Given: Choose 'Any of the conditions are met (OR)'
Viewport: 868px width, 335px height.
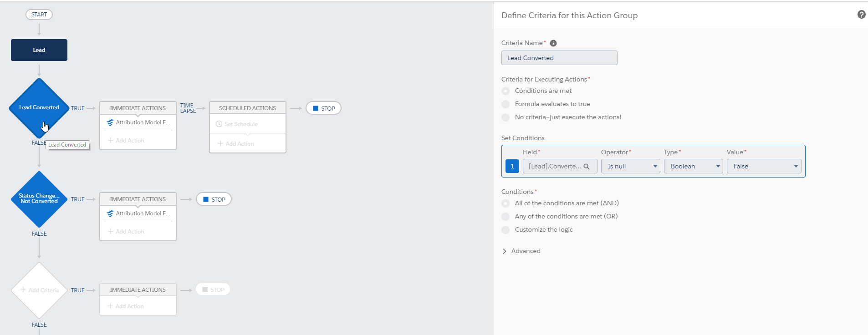Looking at the screenshot, I should coord(505,217).
